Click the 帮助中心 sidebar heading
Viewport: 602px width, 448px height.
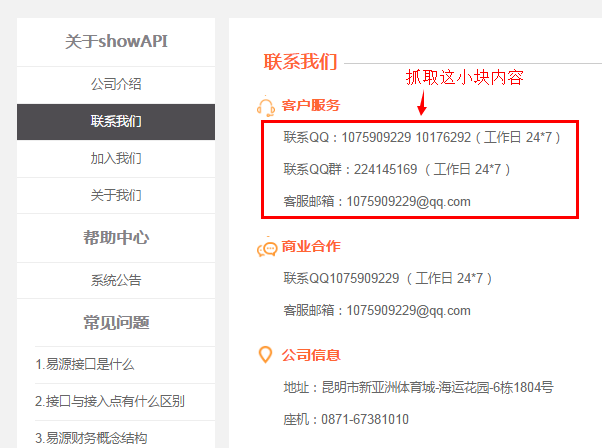point(116,238)
